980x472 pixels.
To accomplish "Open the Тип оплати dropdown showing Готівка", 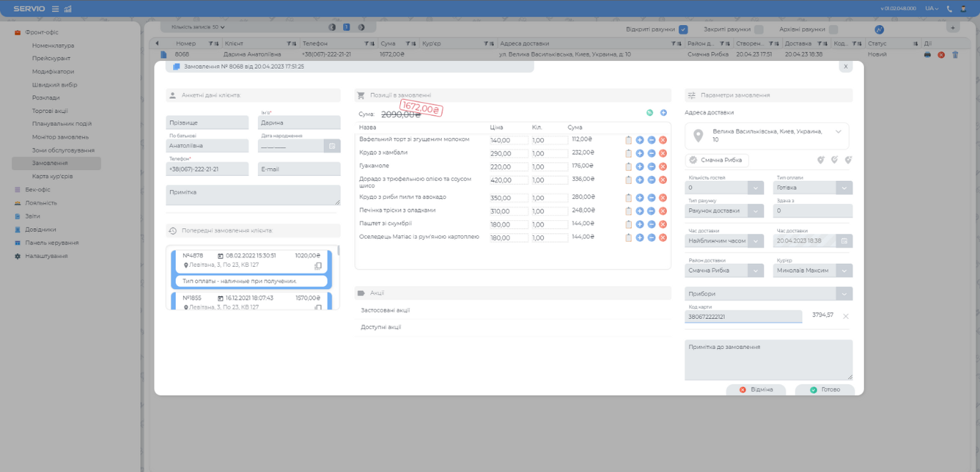I will (844, 188).
